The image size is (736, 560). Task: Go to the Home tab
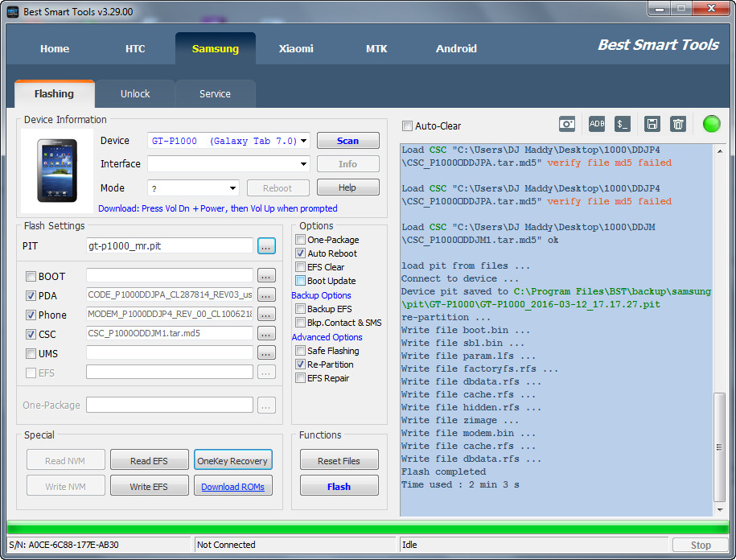[x=55, y=49]
